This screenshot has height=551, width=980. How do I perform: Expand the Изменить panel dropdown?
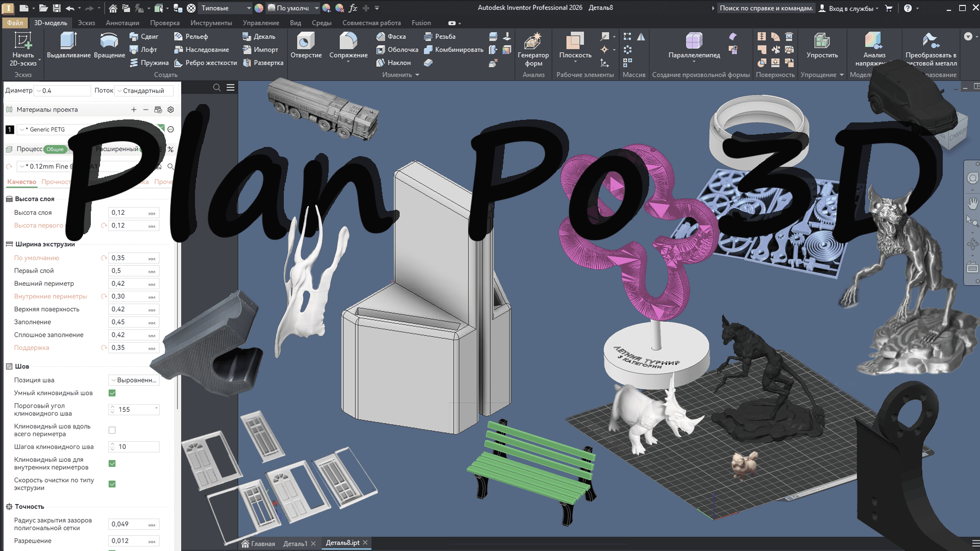click(401, 74)
